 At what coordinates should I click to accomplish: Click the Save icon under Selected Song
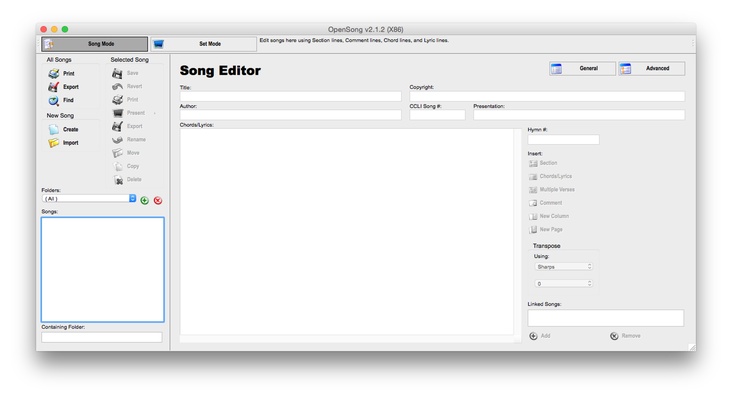coord(118,73)
